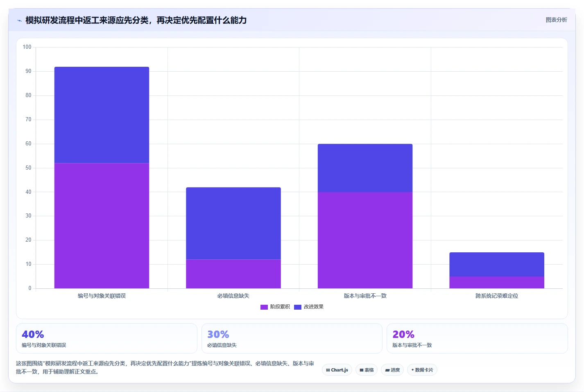Click the blue segment of 必填信息缺失 bar
This screenshot has height=392, width=584.
(x=233, y=223)
